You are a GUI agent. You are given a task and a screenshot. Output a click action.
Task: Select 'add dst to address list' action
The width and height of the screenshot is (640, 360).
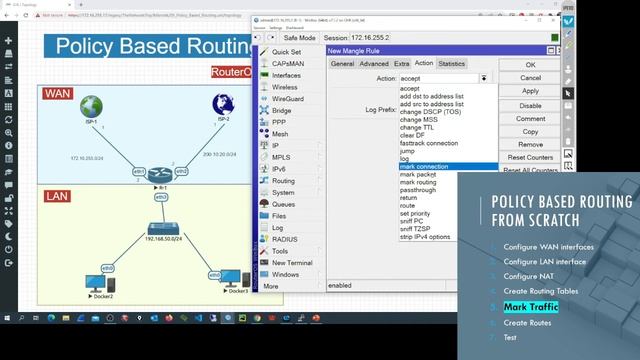click(x=448, y=96)
